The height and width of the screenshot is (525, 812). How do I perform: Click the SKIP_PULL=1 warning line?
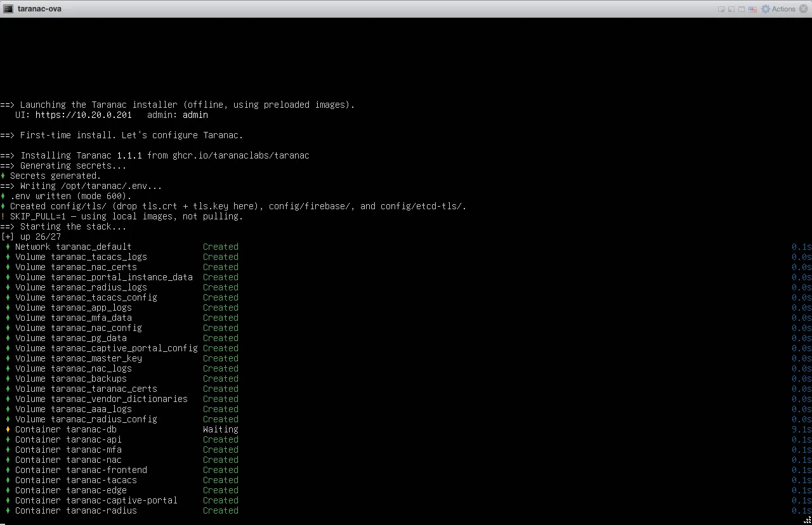pyautogui.click(x=122, y=216)
